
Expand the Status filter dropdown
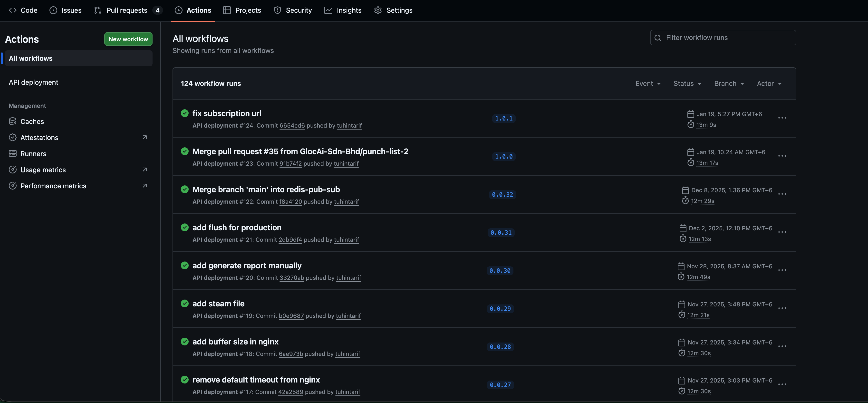(687, 84)
